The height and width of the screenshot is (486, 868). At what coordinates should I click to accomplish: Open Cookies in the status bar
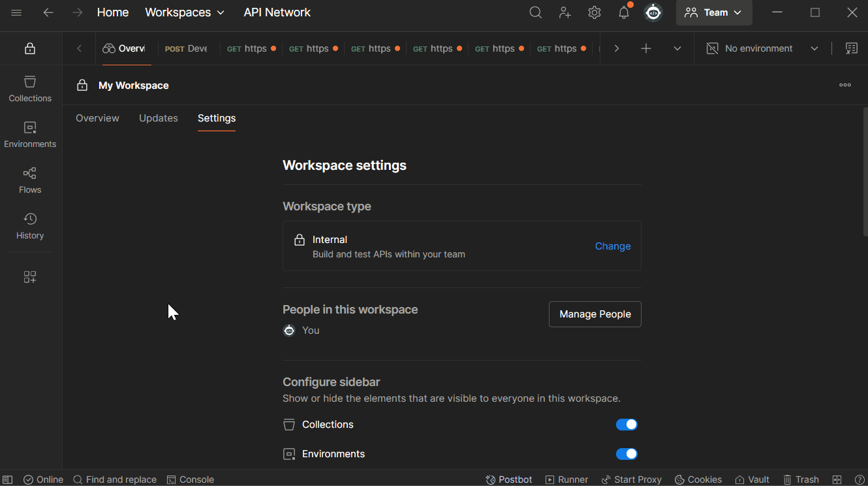[698, 479]
